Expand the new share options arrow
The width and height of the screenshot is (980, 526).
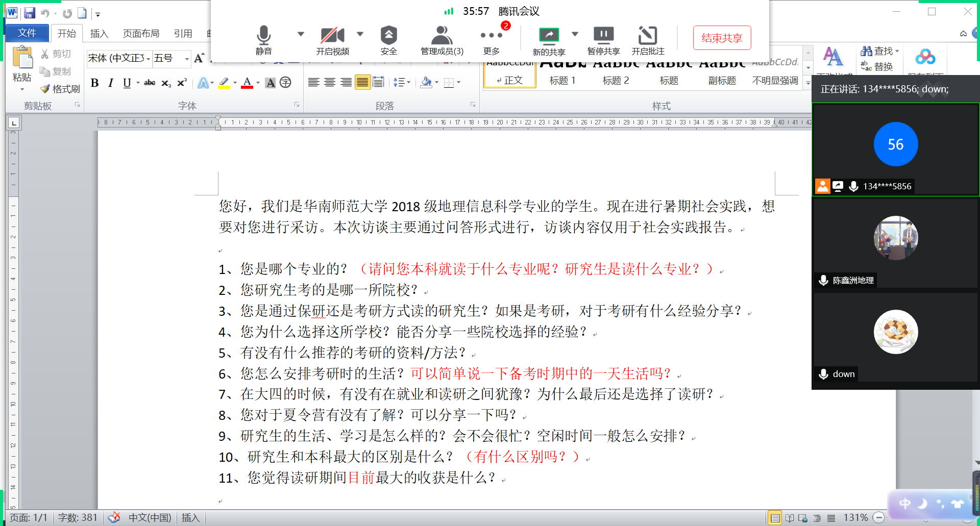pyautogui.click(x=575, y=34)
